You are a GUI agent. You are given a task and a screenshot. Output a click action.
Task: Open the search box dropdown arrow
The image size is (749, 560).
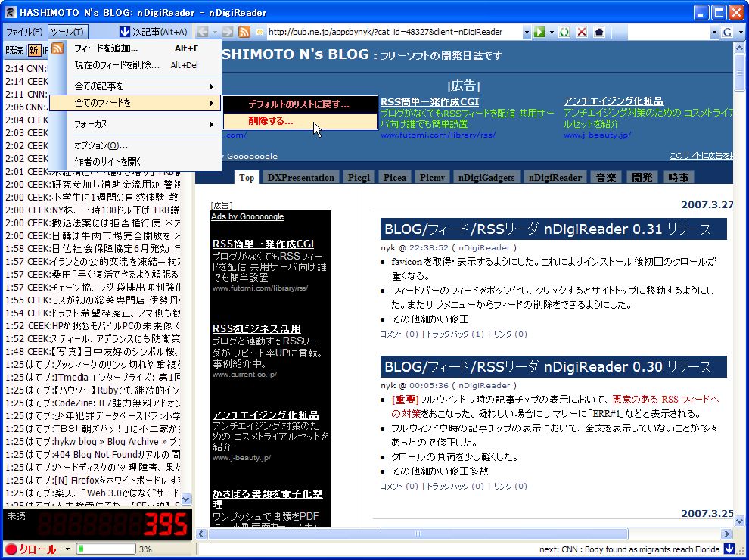(x=714, y=32)
